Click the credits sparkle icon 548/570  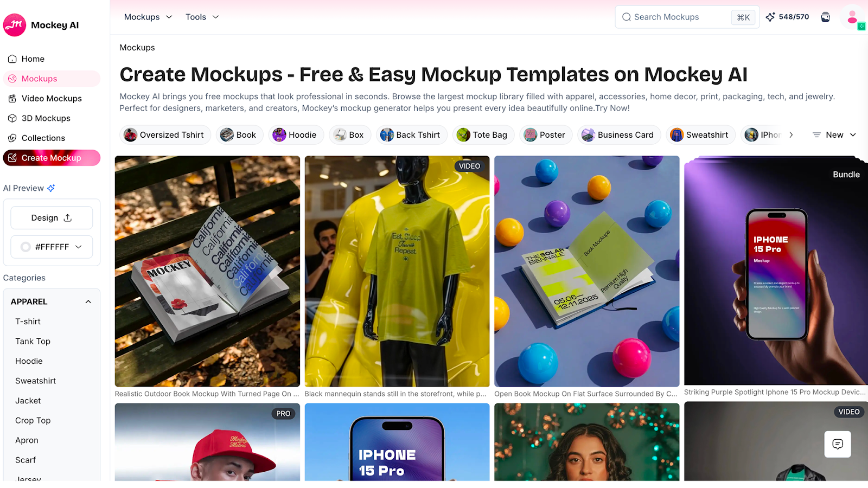[x=770, y=17]
